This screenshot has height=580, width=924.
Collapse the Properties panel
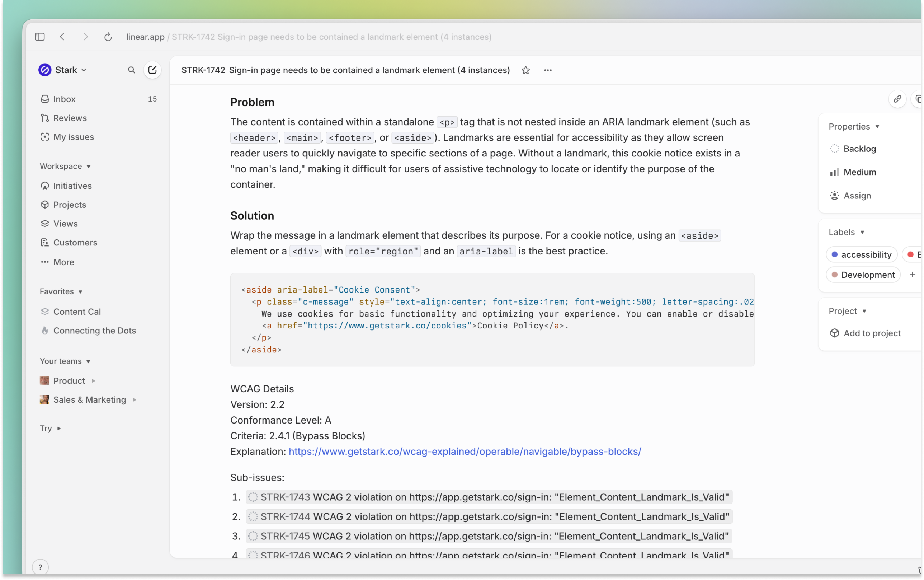pyautogui.click(x=854, y=127)
